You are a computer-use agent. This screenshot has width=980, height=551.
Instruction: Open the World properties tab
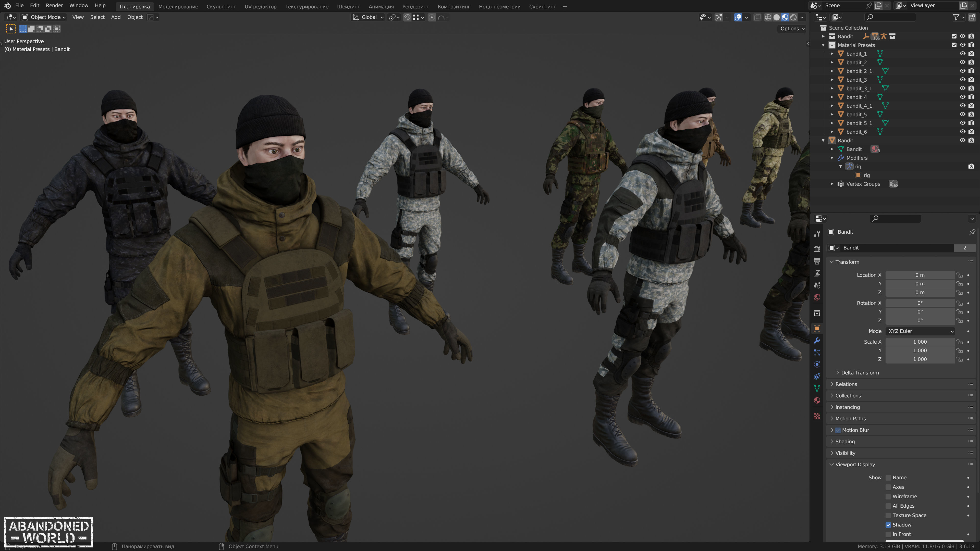coord(817,297)
